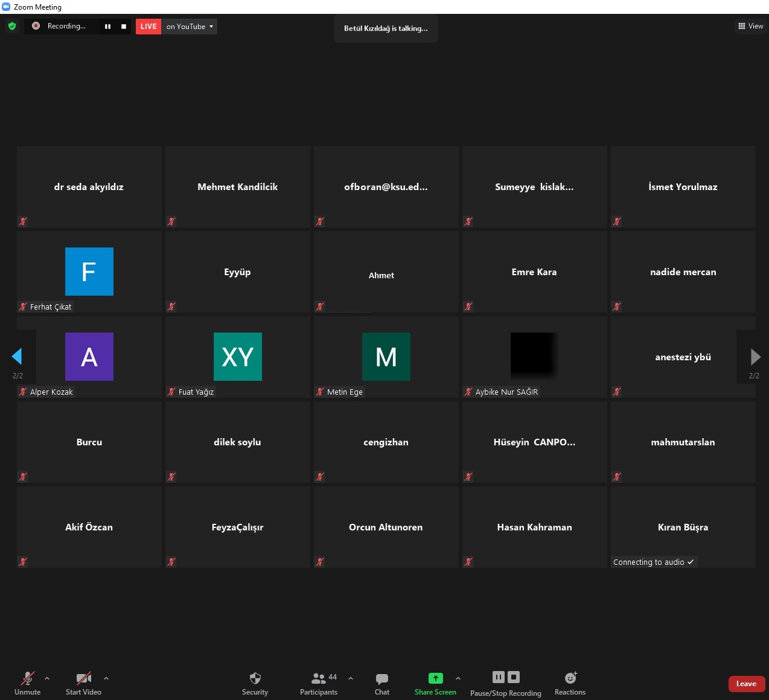Select Ferhat Çıkat's blue F avatar tile

[89, 272]
